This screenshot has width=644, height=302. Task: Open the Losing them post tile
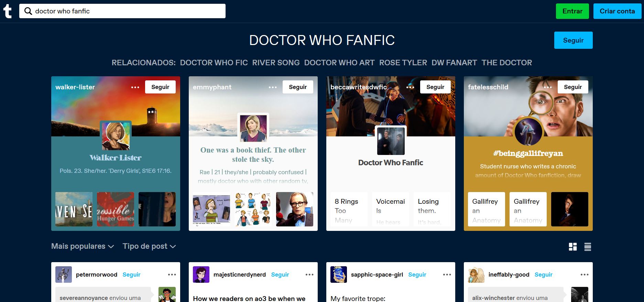(x=432, y=209)
